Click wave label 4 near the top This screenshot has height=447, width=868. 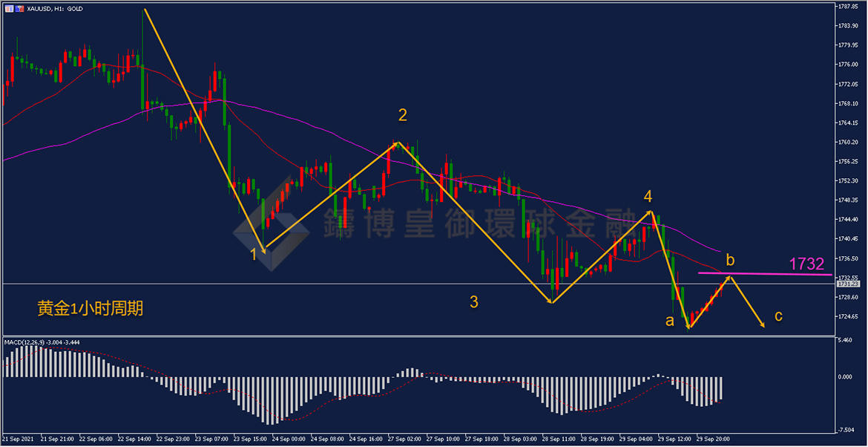[648, 197]
